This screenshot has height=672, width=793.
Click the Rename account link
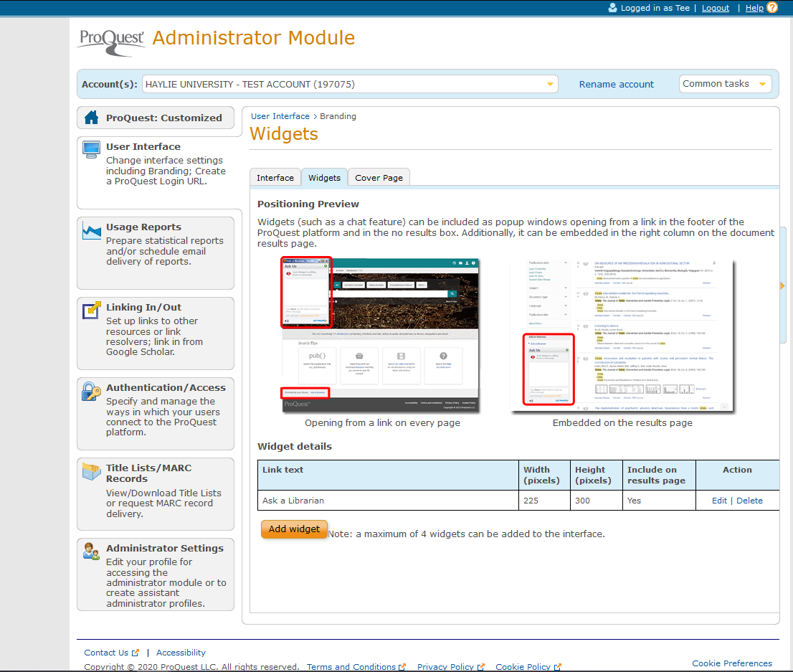[616, 85]
